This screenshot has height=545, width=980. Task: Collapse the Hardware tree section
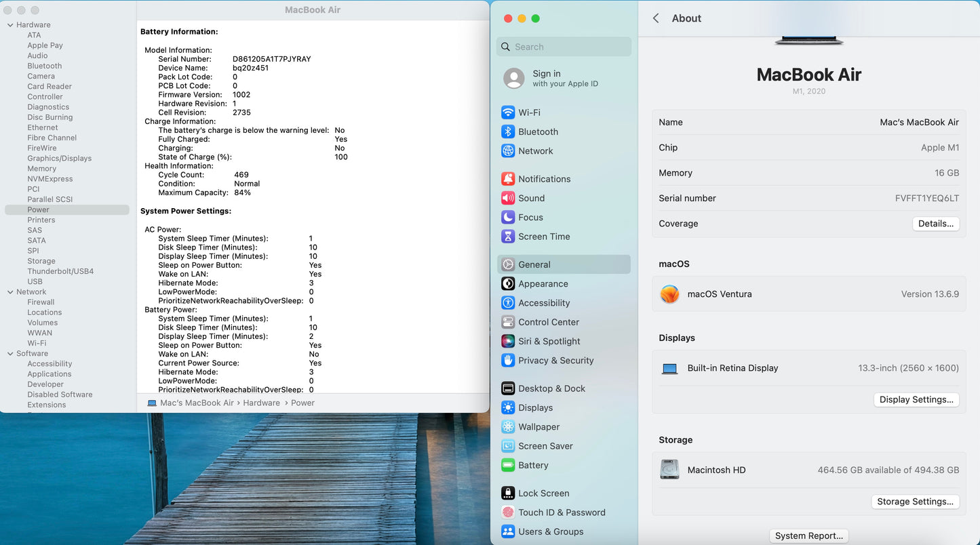tap(10, 25)
